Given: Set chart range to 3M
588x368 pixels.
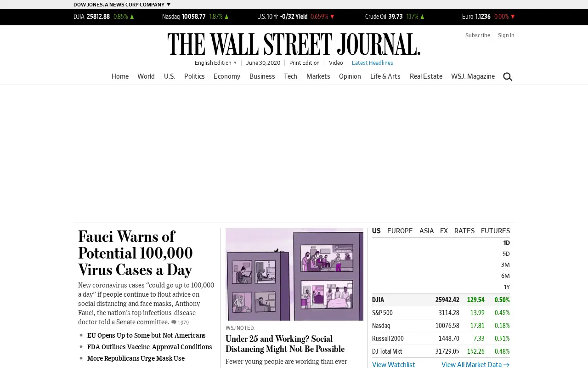Looking at the screenshot, I should tap(505, 265).
